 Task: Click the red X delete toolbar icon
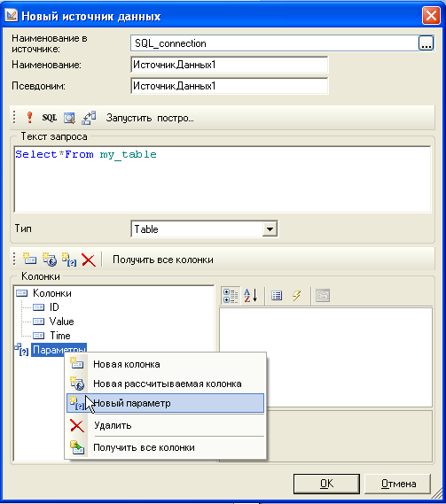[x=89, y=260]
